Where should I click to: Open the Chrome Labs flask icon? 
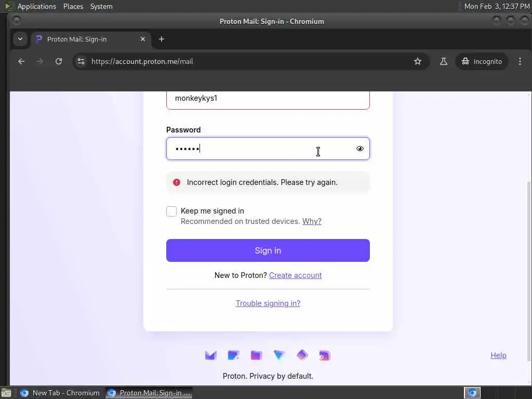(x=444, y=61)
